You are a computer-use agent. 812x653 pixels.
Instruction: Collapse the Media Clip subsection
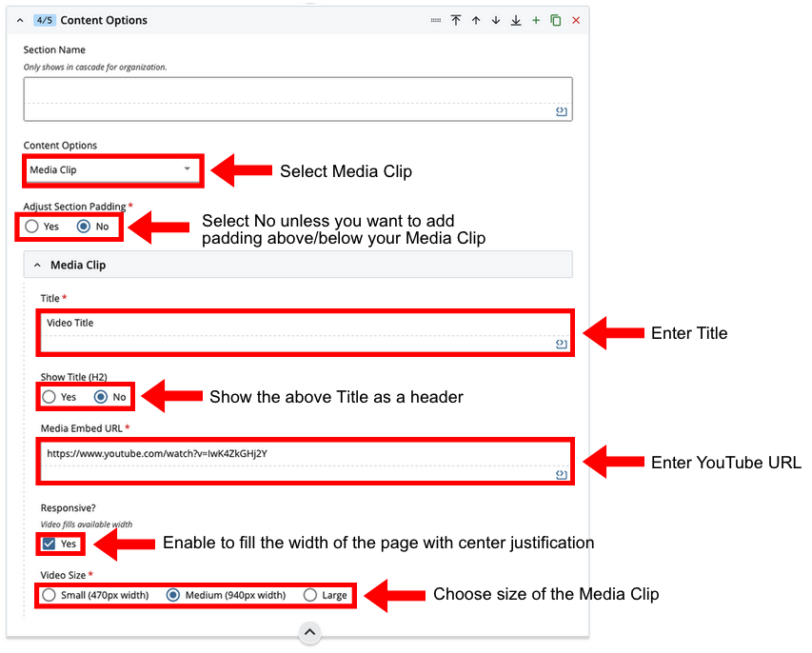(x=37, y=266)
